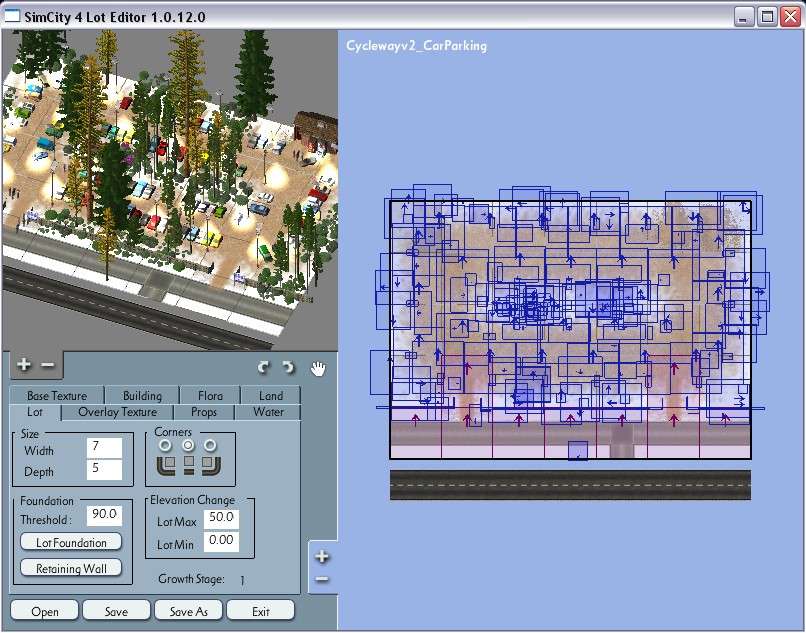The height and width of the screenshot is (633, 806).
Task: Select the middle Corners radio button
Action: tap(188, 445)
